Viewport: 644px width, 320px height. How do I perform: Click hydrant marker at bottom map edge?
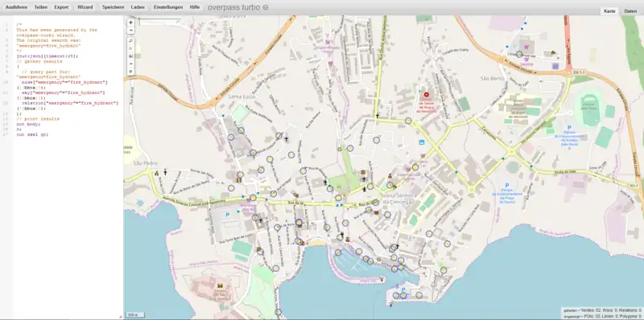click(278, 312)
